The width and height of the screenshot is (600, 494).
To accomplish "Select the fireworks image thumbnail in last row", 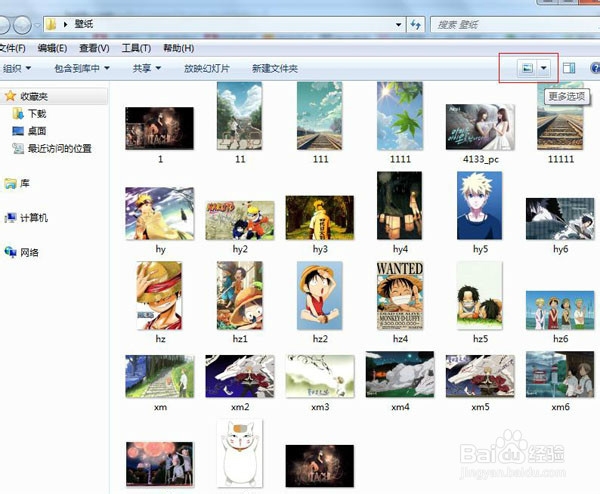I will click(x=160, y=464).
